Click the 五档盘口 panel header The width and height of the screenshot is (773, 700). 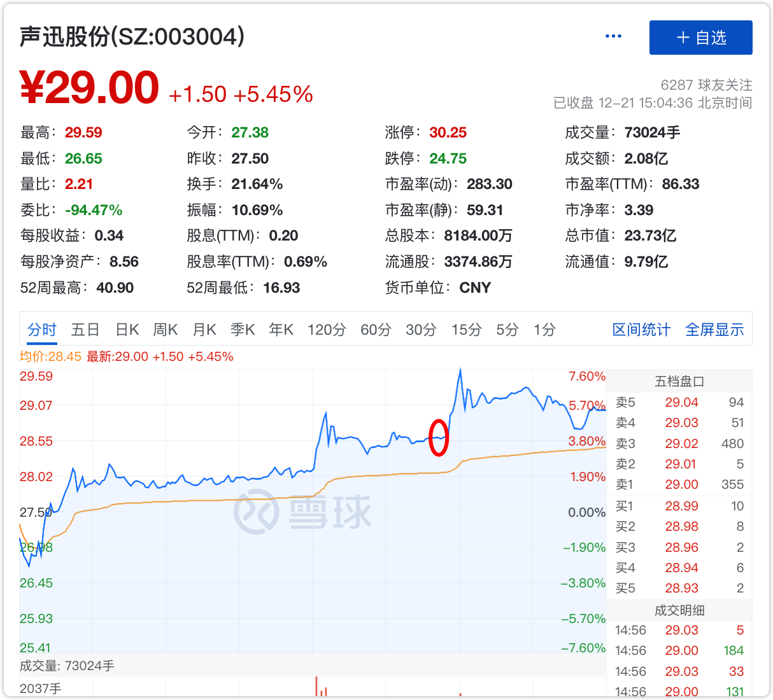[x=679, y=382]
